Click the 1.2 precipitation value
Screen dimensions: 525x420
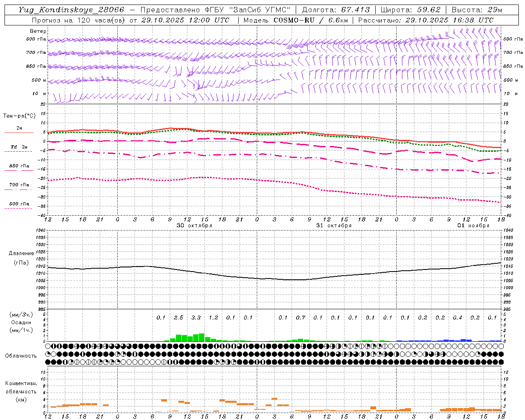pos(213,317)
